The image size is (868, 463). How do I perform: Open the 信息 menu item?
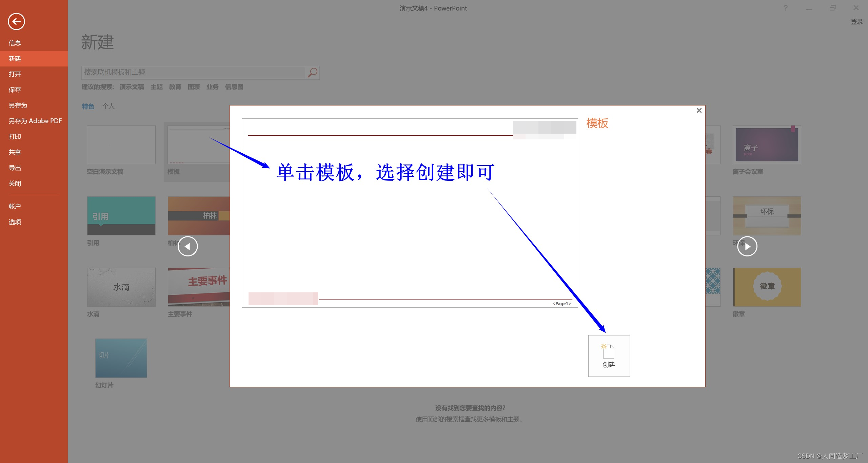click(x=15, y=43)
